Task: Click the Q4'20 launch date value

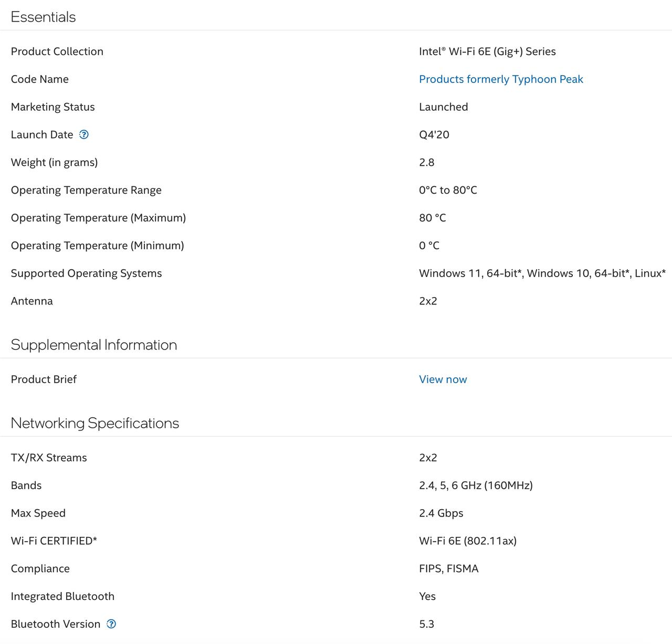Action: pyautogui.click(x=434, y=135)
